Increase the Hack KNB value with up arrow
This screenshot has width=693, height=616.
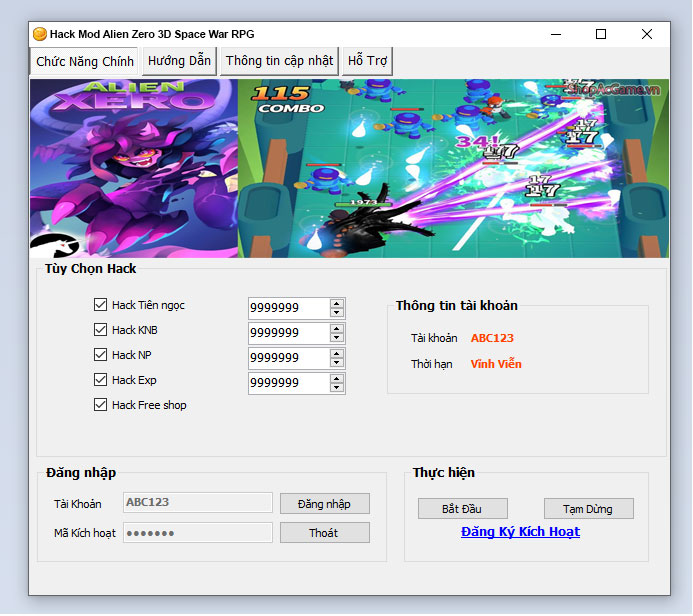point(337,329)
